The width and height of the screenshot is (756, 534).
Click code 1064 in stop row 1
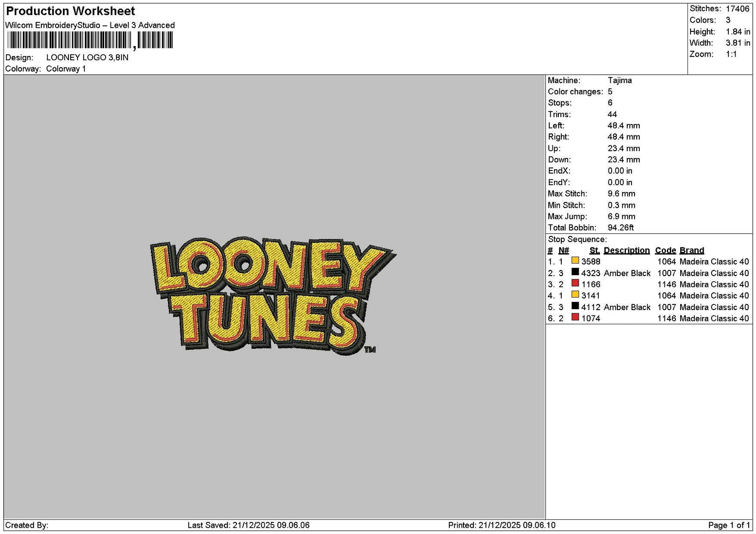click(667, 262)
